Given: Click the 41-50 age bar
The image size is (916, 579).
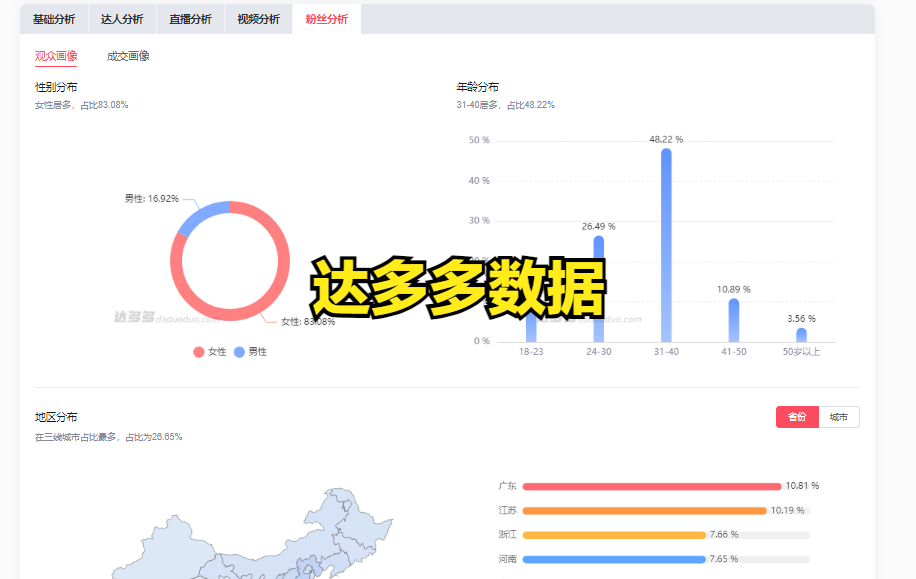Looking at the screenshot, I should coord(733,320).
